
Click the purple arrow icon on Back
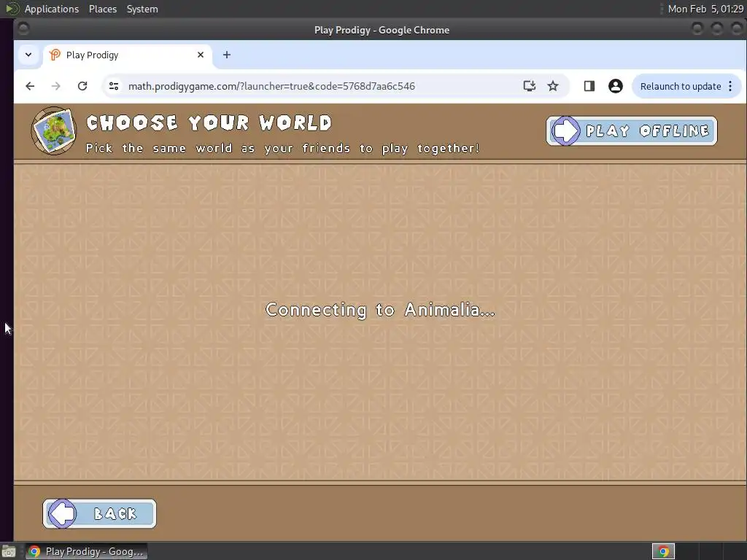pyautogui.click(x=62, y=513)
